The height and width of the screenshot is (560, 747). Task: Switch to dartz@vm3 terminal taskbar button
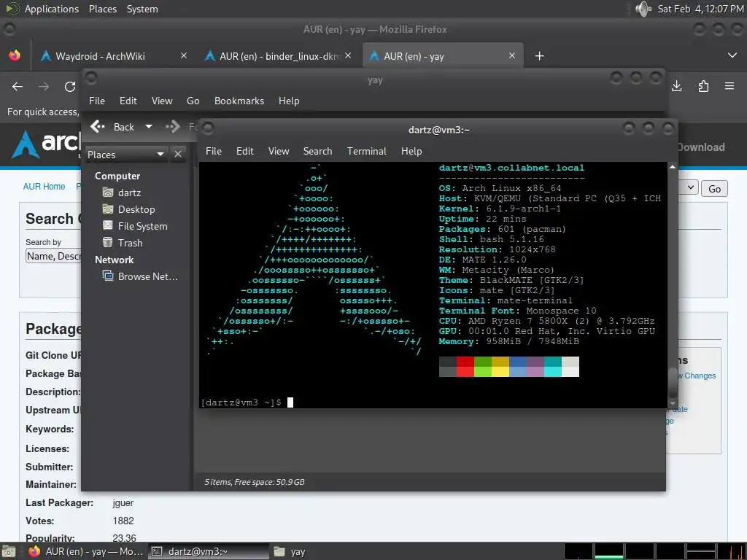tap(209, 551)
